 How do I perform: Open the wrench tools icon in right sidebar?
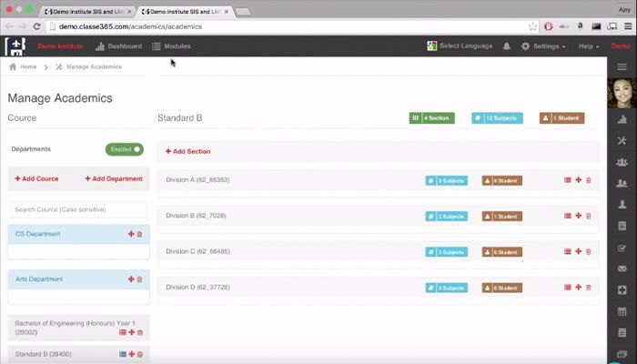pyautogui.click(x=622, y=140)
